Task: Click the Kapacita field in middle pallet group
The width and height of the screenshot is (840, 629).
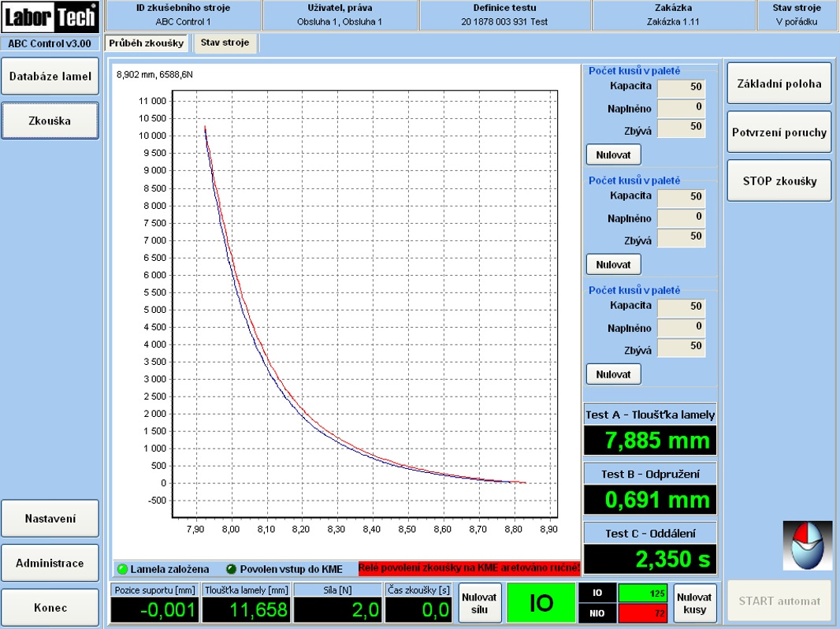Action: pyautogui.click(x=681, y=197)
